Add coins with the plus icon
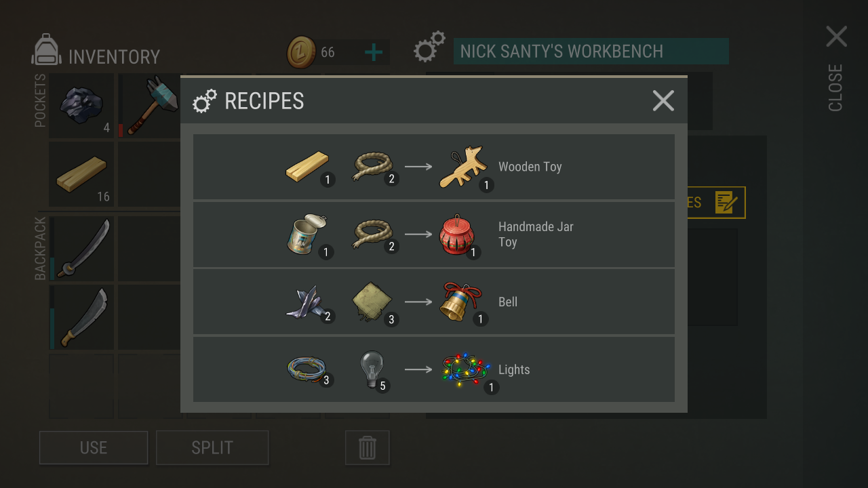 point(374,52)
